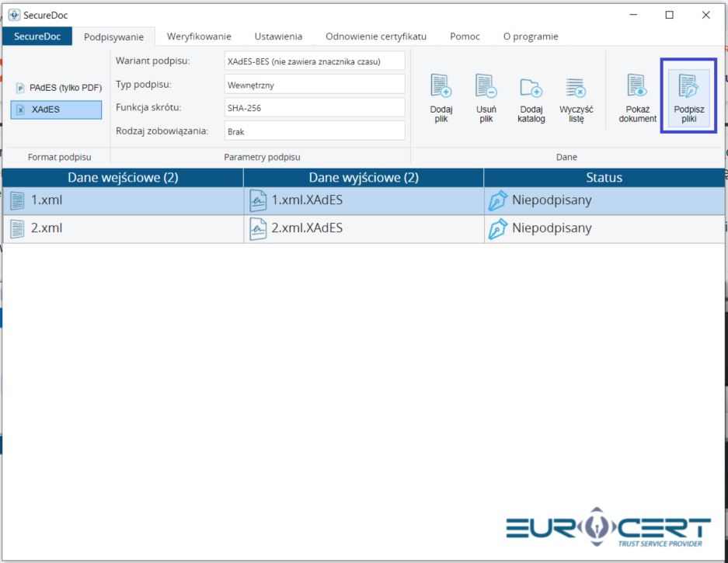Click the Dodaj plik icon
This screenshot has width=728, height=563.
click(441, 85)
